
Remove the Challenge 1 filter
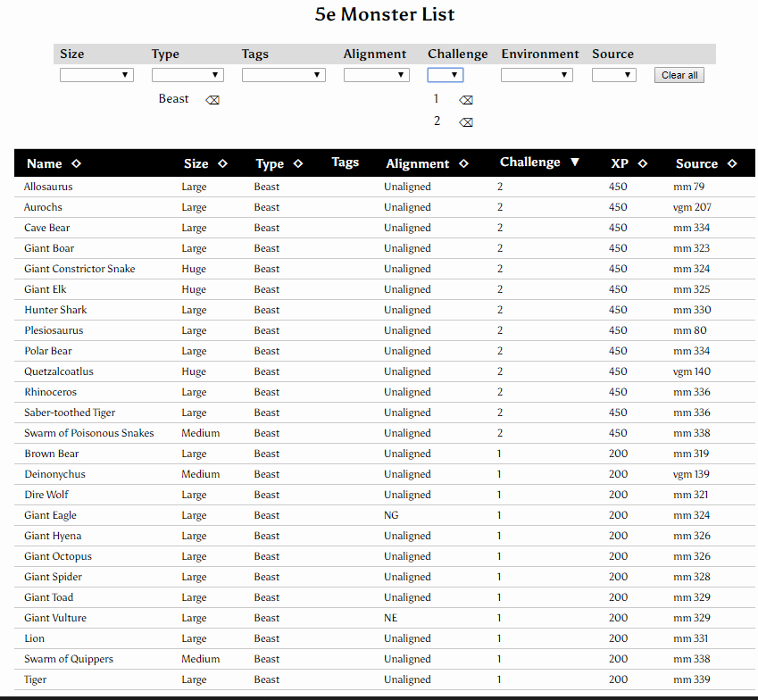coord(466,100)
